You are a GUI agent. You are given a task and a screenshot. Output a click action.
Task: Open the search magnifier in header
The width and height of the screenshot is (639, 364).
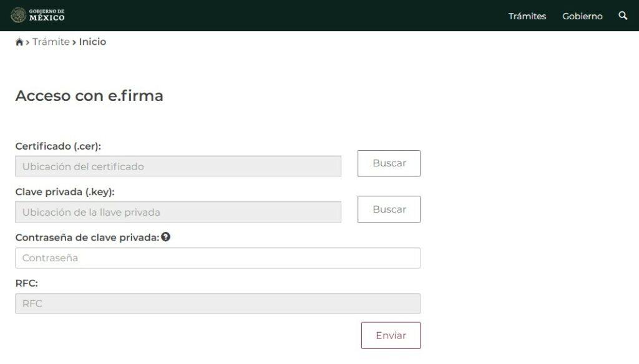click(x=623, y=16)
